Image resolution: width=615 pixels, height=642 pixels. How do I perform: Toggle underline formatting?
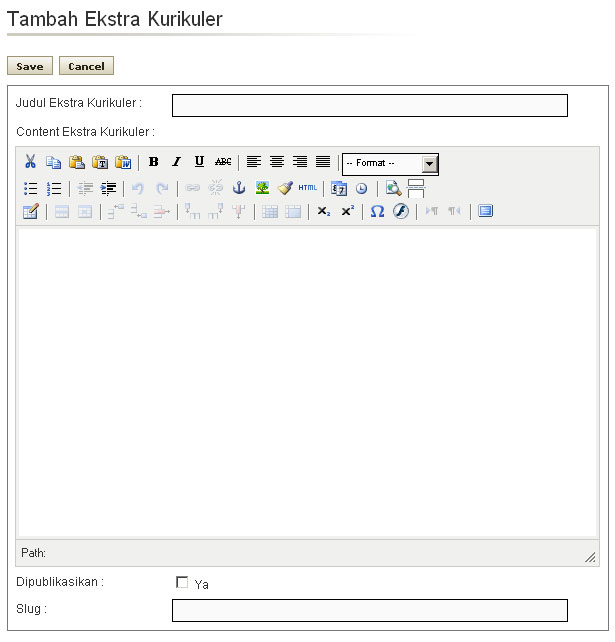coord(199,162)
